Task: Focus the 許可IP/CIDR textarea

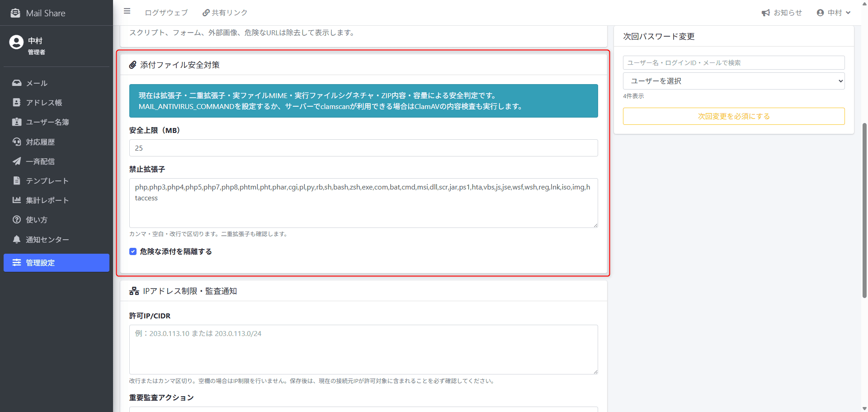Action: click(x=363, y=350)
